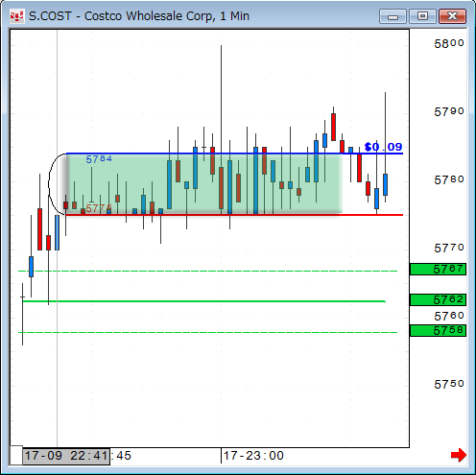The height and width of the screenshot is (475, 476).
Task: Click the 5760 price scale value
Action: [449, 316]
